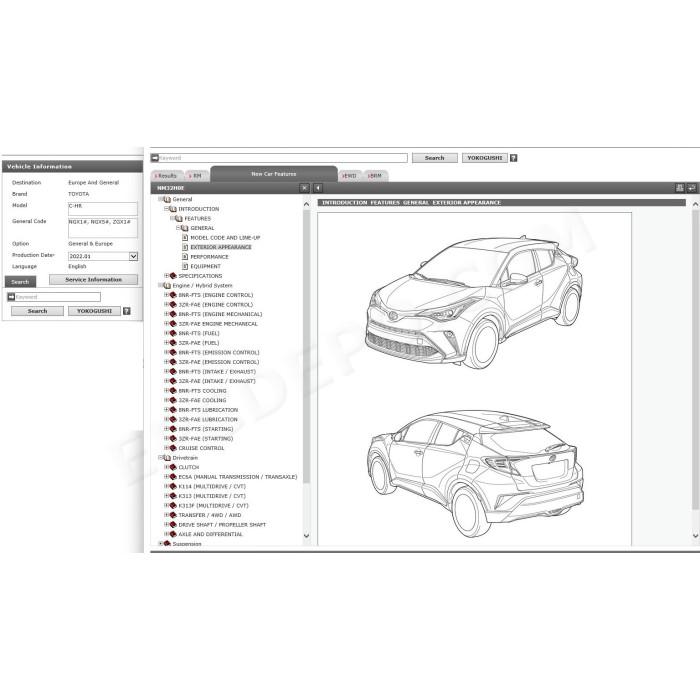
Task: Select 3ZR-FAE (STARTING) tree row
Action: coord(206,439)
